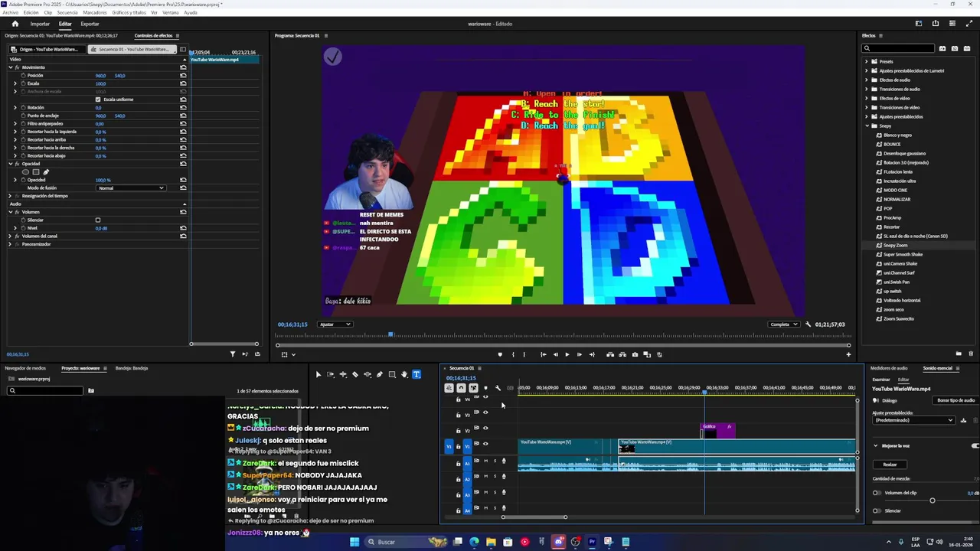
Task: Collapse Mejorar la voz section
Action: point(876,445)
